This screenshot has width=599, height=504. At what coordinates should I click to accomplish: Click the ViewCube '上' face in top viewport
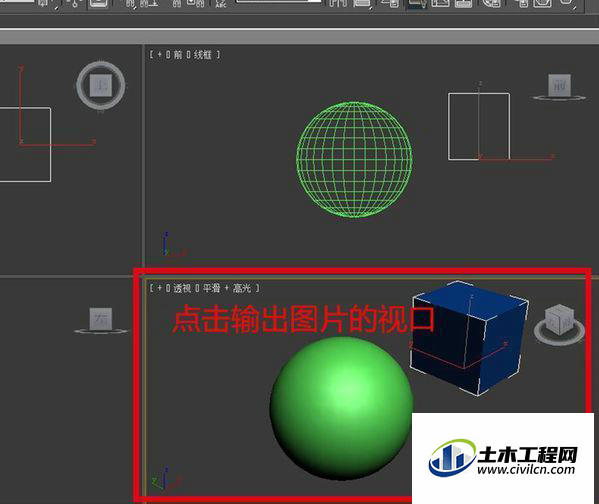(101, 85)
